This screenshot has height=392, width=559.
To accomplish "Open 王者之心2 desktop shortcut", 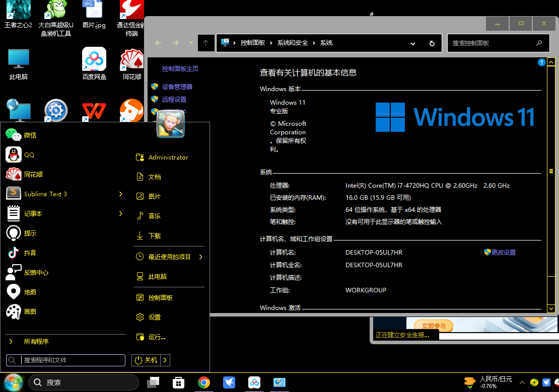I will click(18, 14).
